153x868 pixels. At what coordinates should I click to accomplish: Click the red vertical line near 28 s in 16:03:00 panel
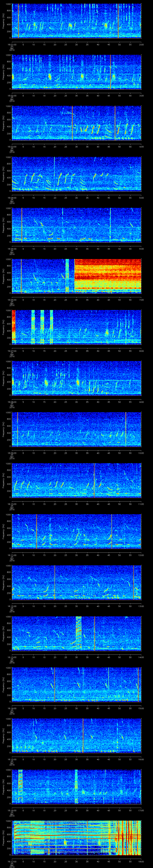tap(72, 123)
